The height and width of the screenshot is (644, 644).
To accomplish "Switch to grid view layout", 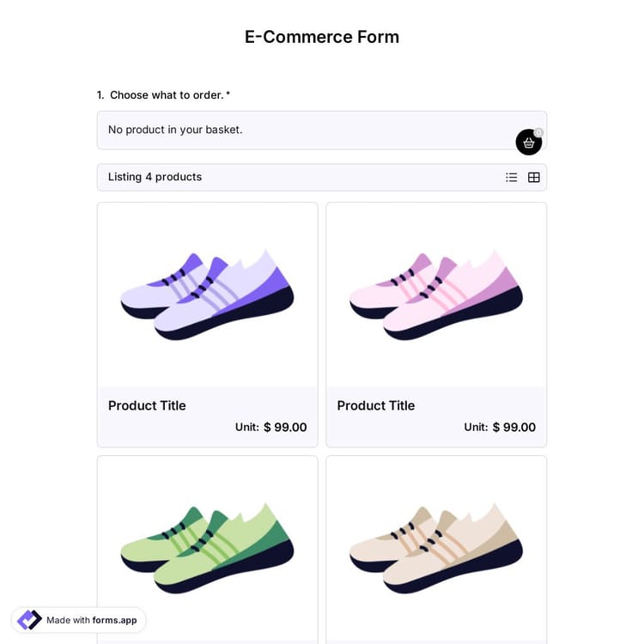I will [534, 178].
